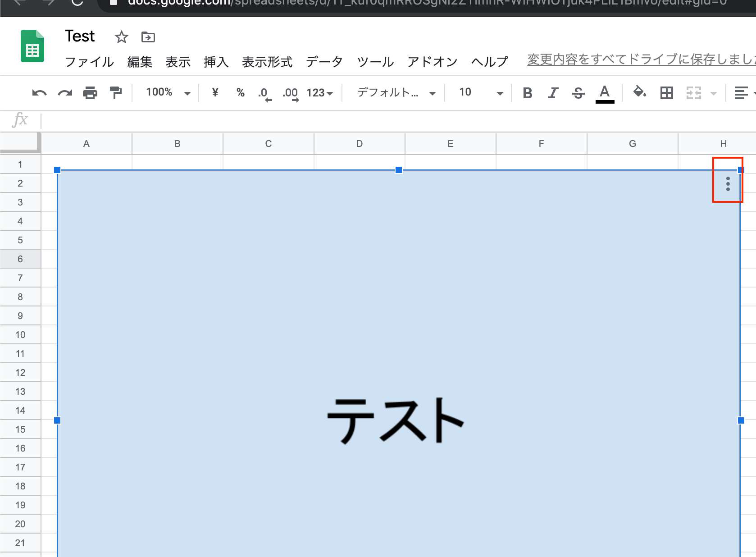This screenshot has width=756, height=557.
Task: Increase decimal places
Action: click(x=291, y=94)
